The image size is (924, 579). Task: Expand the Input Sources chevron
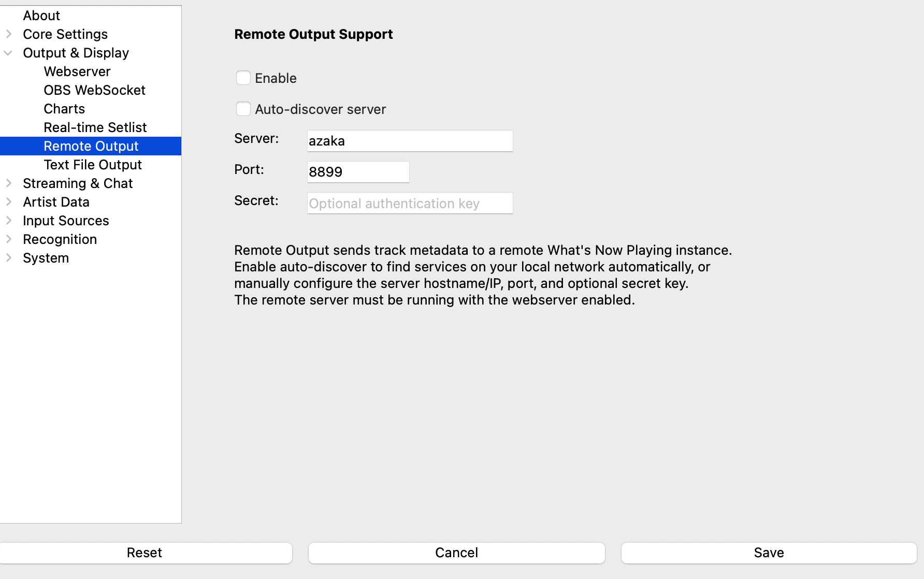(9, 221)
